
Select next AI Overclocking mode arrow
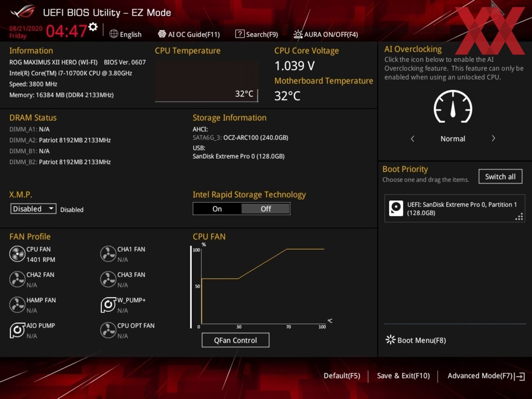click(493, 138)
